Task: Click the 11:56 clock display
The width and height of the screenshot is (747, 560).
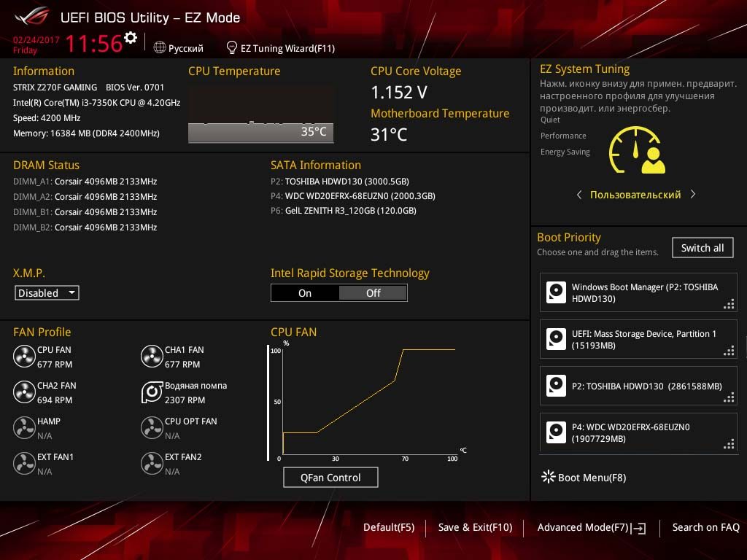Action: (x=94, y=44)
